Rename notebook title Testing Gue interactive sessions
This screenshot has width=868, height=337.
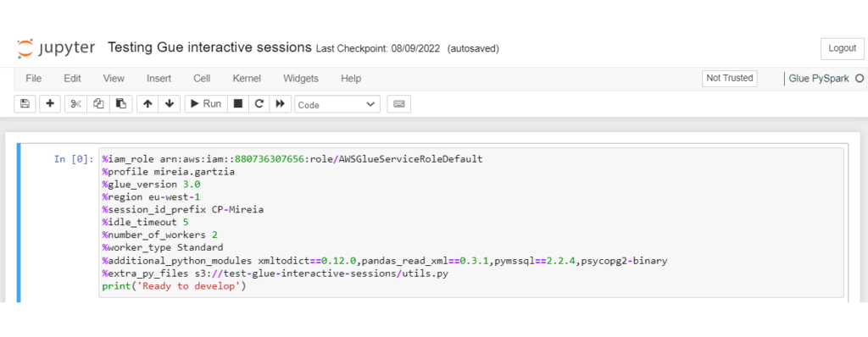210,47
